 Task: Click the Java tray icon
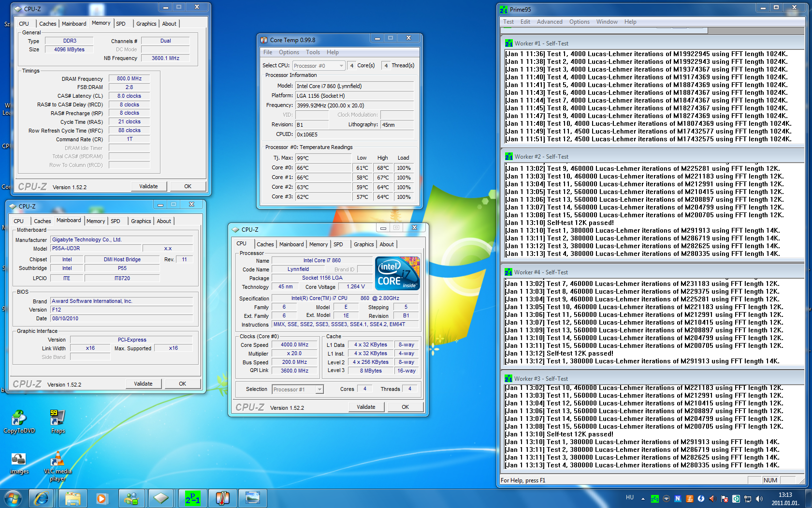point(690,499)
